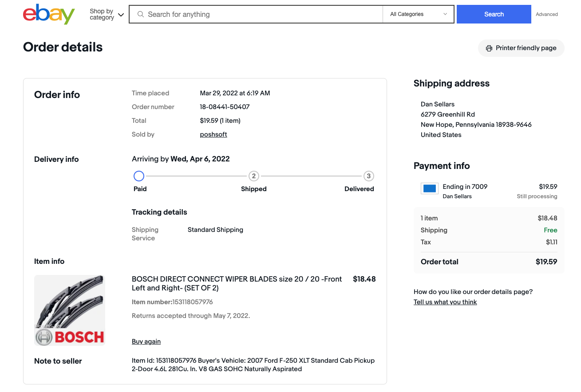Screen dimensions: 581x392
Task: Select Still processing status
Action: point(537,196)
